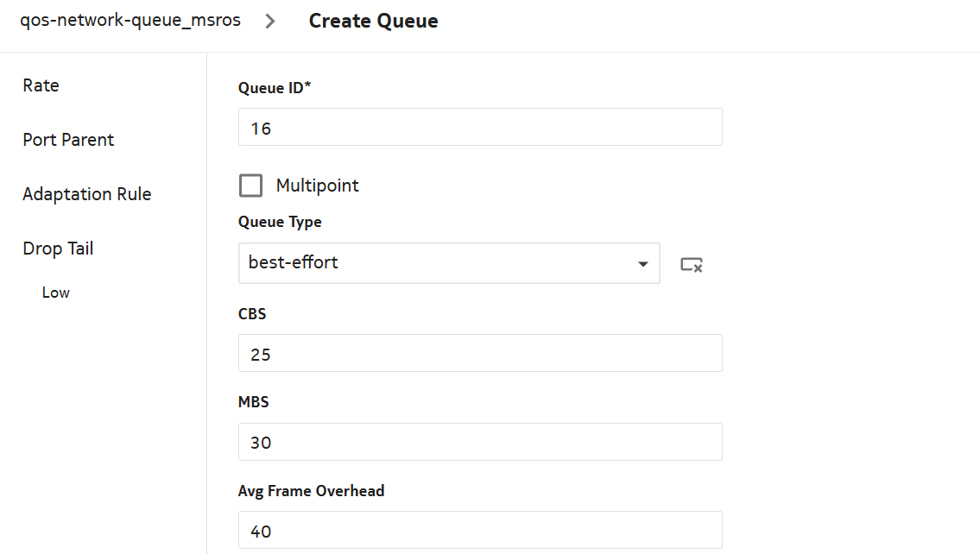Navigate back to qos-network-queue_msros breadcrumb
980x554 pixels.
[x=132, y=22]
